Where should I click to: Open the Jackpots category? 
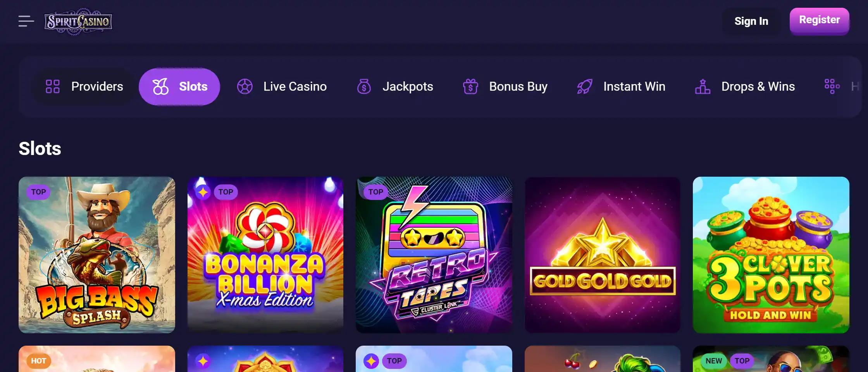407,86
